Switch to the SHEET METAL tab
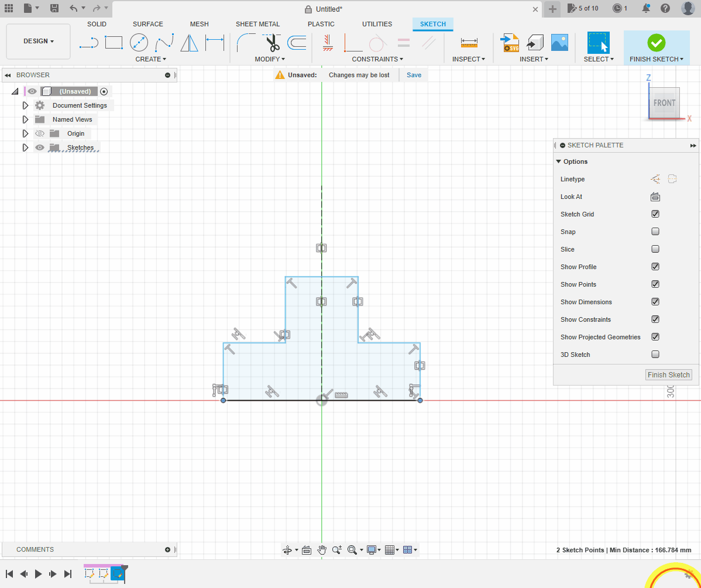Screen dimensions: 701x588 (x=257, y=24)
